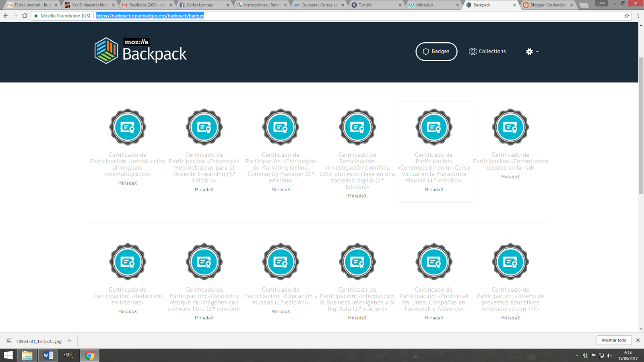The width and height of the screenshot is (644, 362).
Task: Open badge icon for «Creación y retoque de imágenes»
Action: coord(204,262)
